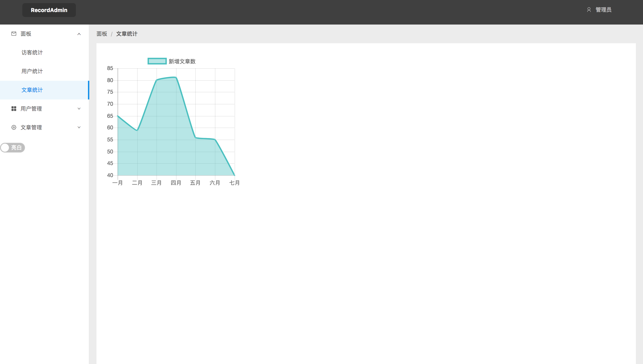Open 访客统计 menu item

coord(32,52)
